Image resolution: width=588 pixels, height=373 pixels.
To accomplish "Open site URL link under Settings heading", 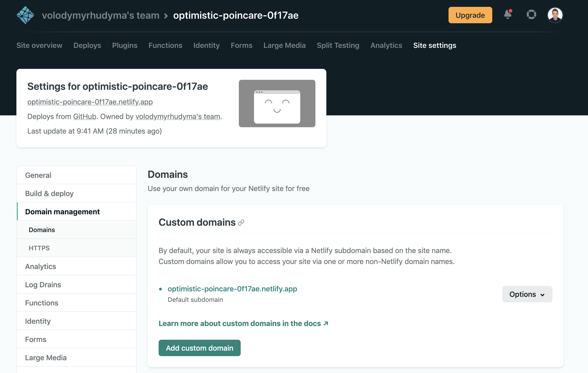I will coord(90,102).
